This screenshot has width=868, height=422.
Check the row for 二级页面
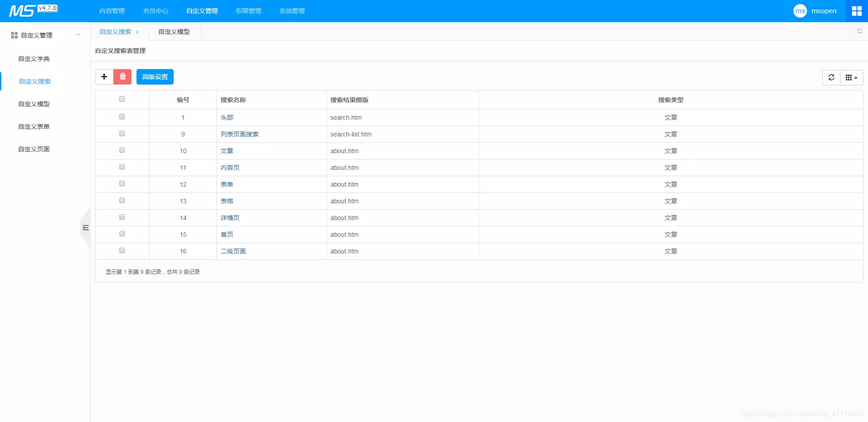click(x=122, y=250)
